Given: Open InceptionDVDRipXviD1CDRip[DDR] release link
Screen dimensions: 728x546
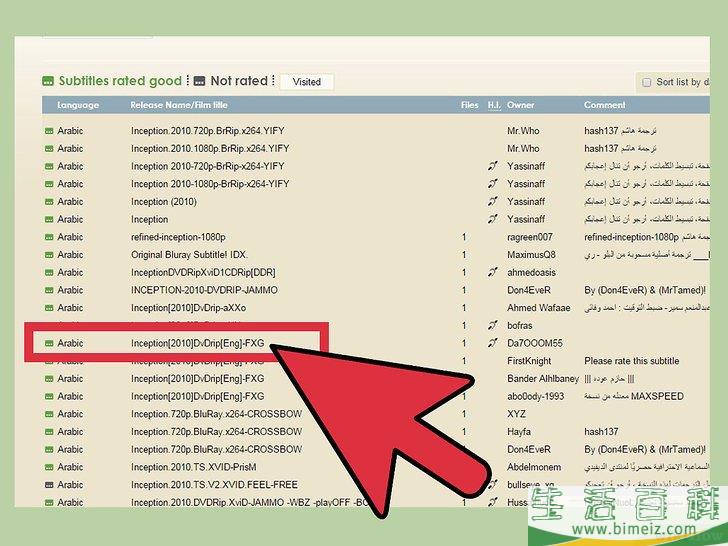Looking at the screenshot, I should (203, 273).
